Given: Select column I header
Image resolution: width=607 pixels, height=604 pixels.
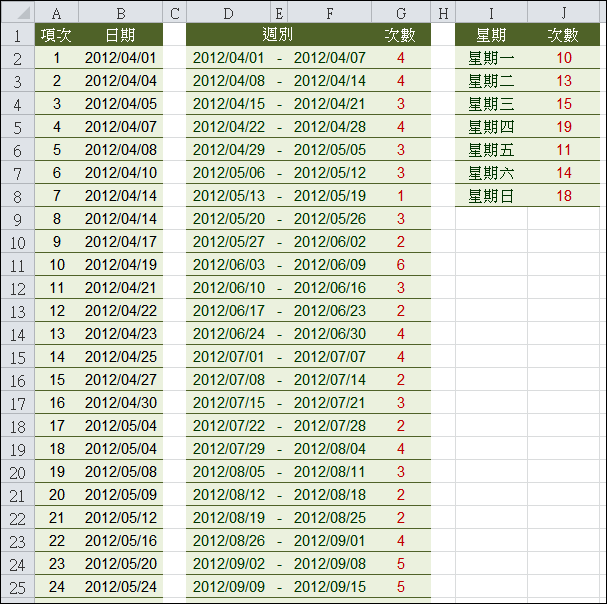Looking at the screenshot, I should point(491,14).
